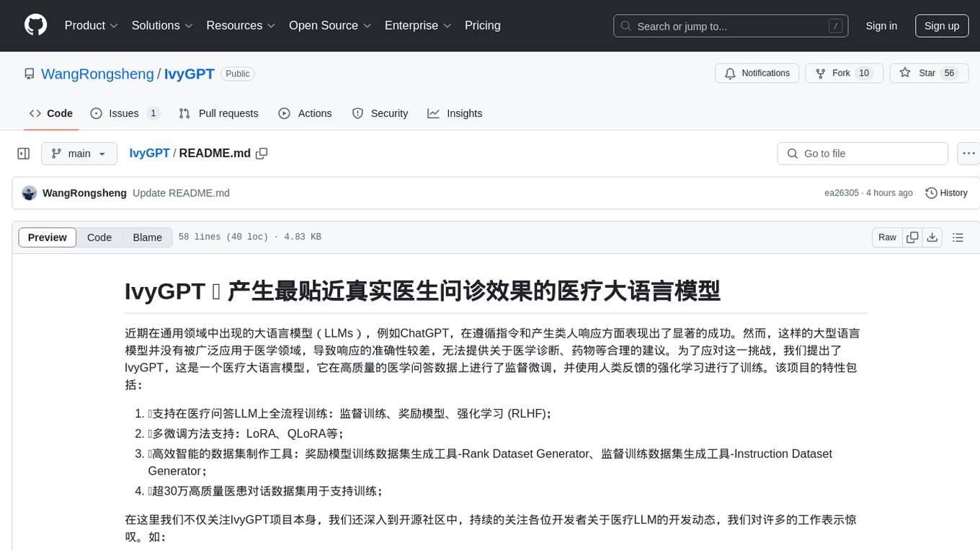Click the bell icon in Notifications
Image resolution: width=980 pixels, height=551 pixels.
(x=730, y=74)
